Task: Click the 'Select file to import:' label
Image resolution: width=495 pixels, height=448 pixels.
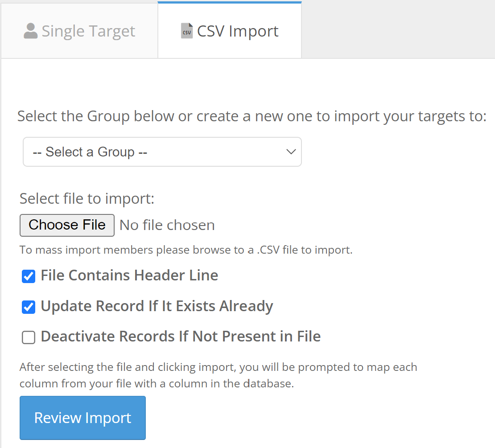Action: point(87,198)
